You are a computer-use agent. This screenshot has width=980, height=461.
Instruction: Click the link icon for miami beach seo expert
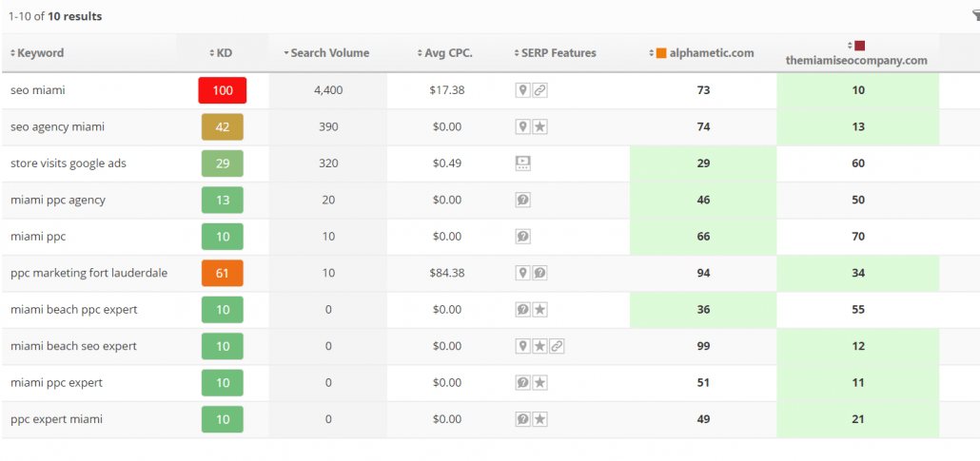tap(557, 346)
